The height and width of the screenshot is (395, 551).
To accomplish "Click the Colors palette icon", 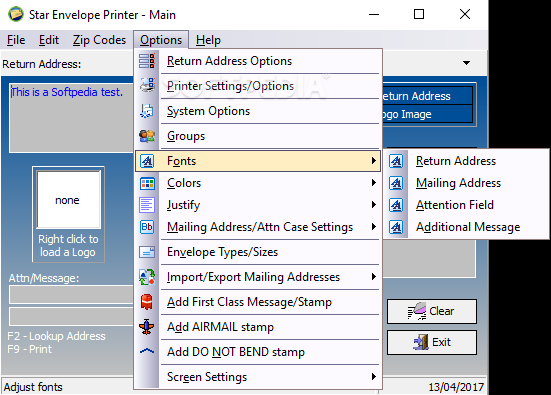I will point(147,183).
